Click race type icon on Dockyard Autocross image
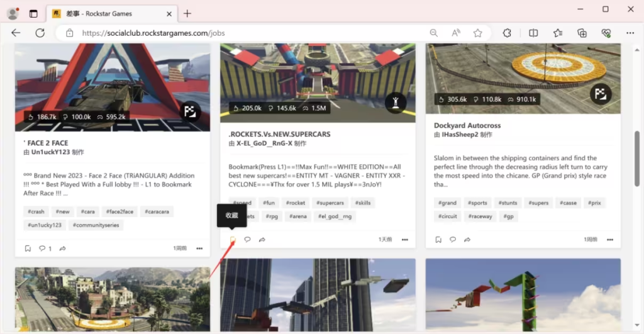The height and width of the screenshot is (334, 644). (601, 94)
